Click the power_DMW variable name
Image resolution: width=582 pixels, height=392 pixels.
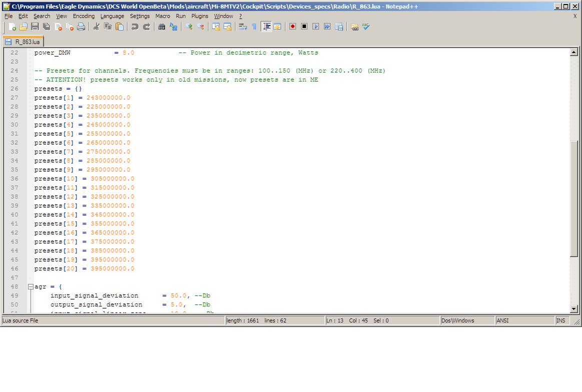pyautogui.click(x=53, y=53)
